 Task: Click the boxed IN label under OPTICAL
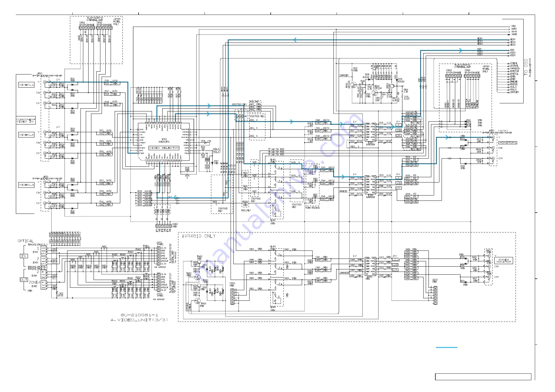click(x=24, y=256)
